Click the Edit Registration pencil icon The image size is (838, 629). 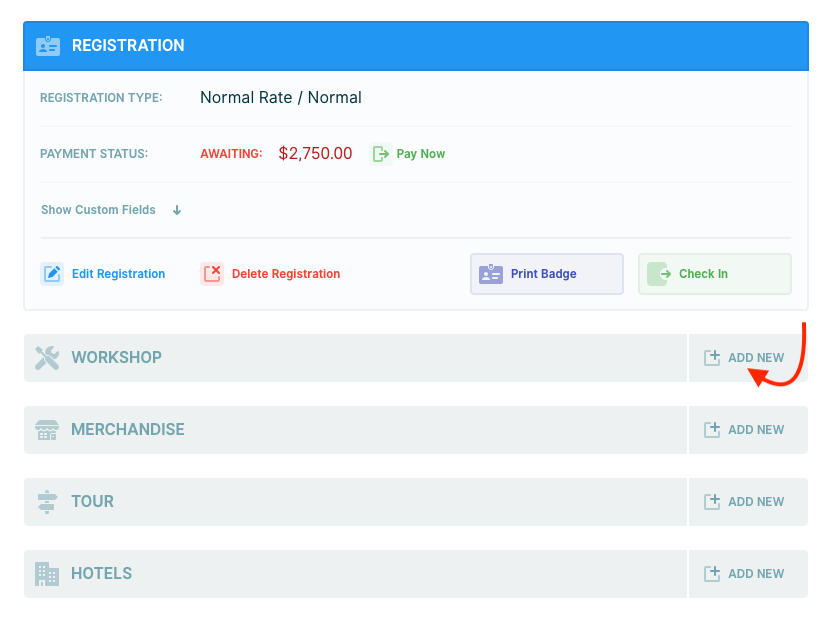tap(52, 274)
